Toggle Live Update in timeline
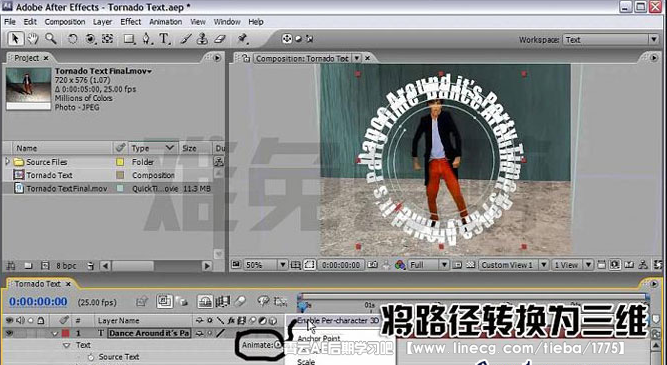The width and height of the screenshot is (667, 365). [x=164, y=302]
